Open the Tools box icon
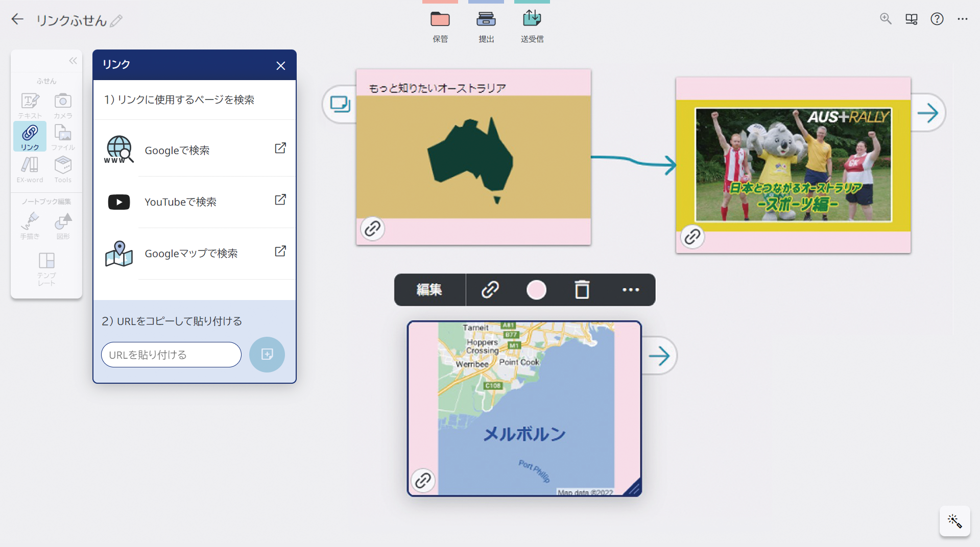 point(63,169)
